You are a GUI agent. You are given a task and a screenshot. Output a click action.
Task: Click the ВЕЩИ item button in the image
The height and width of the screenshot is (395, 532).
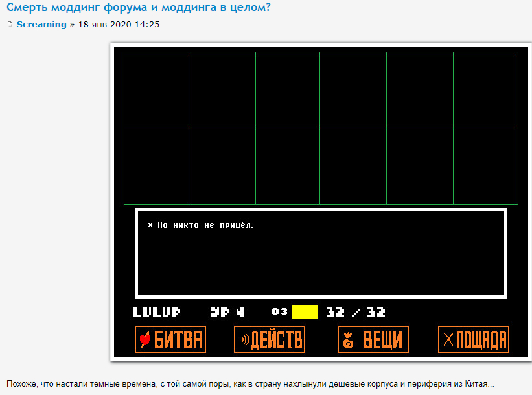[x=373, y=339]
